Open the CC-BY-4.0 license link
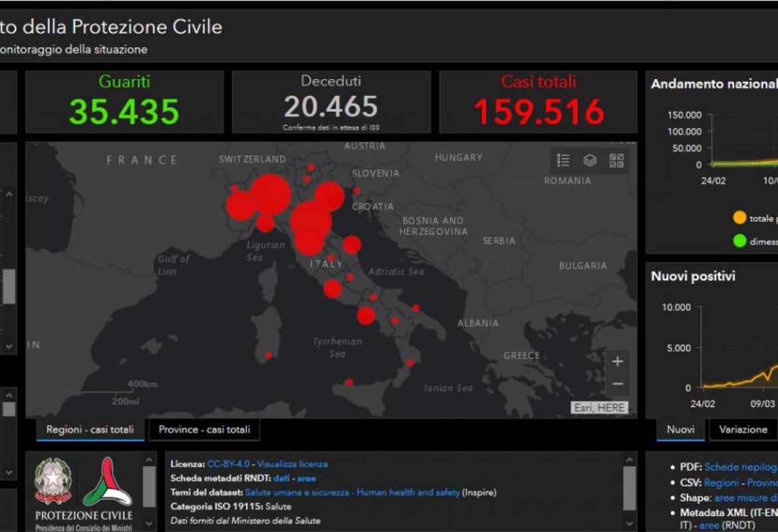778x532 pixels. click(228, 464)
